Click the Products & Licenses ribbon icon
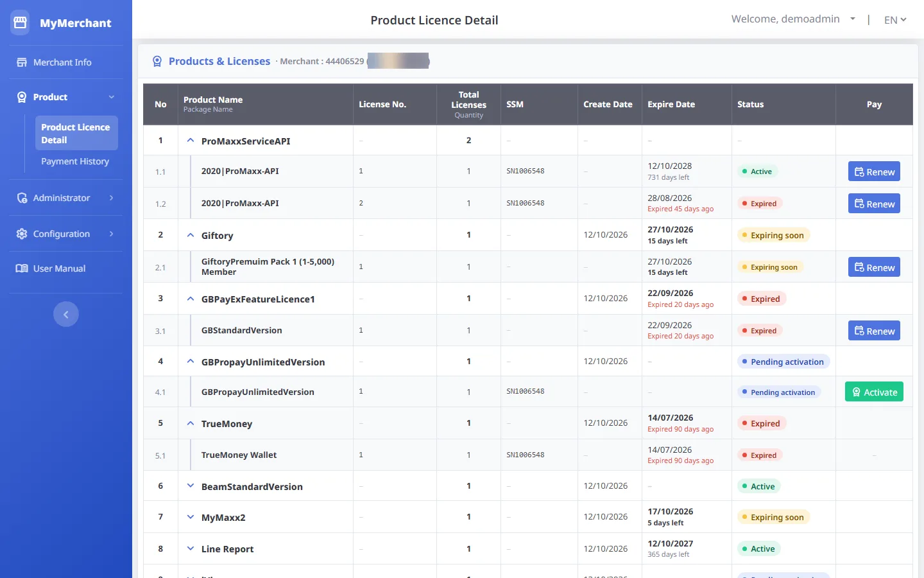 coord(157,62)
